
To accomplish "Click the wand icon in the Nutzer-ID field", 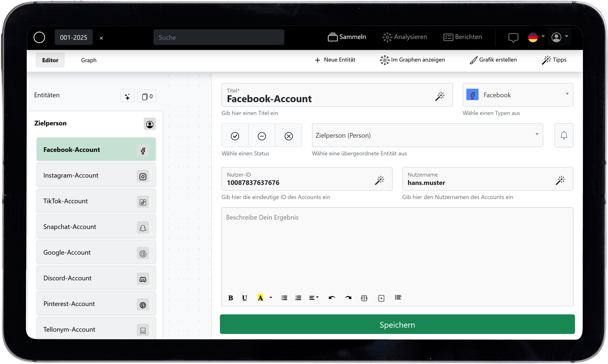I will (380, 180).
